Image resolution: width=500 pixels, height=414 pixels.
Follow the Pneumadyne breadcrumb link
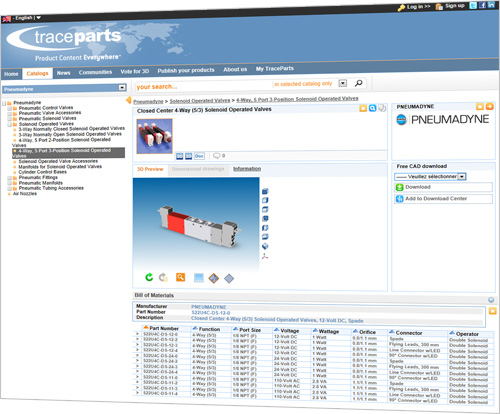pos(148,101)
